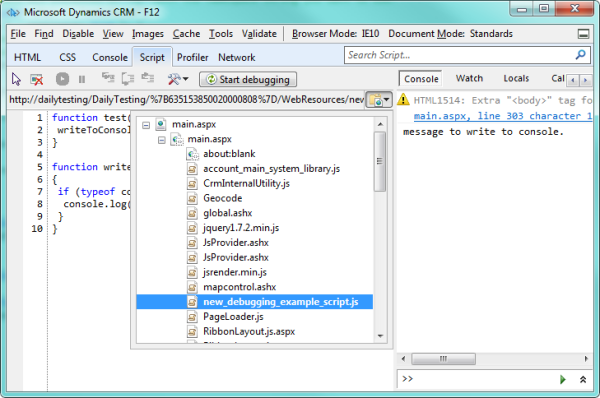Click the tab scroll left arrow

pyautogui.click(x=573, y=80)
